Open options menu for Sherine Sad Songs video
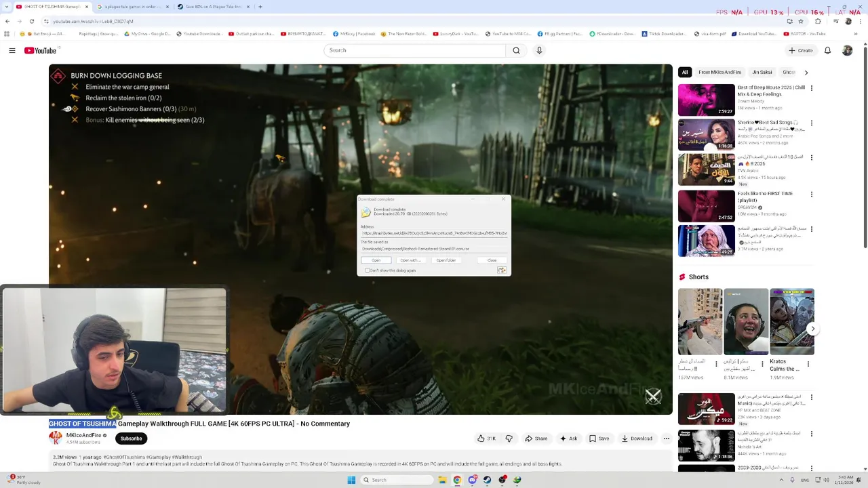This screenshot has width=868, height=488. coord(811,123)
